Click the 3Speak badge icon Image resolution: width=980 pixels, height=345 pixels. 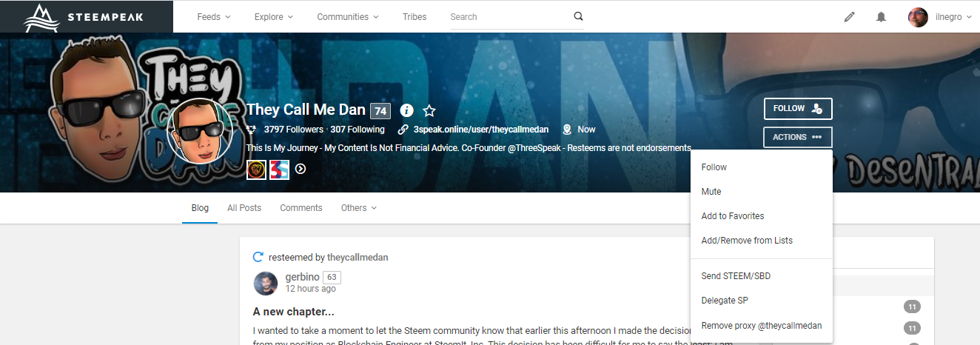click(278, 169)
